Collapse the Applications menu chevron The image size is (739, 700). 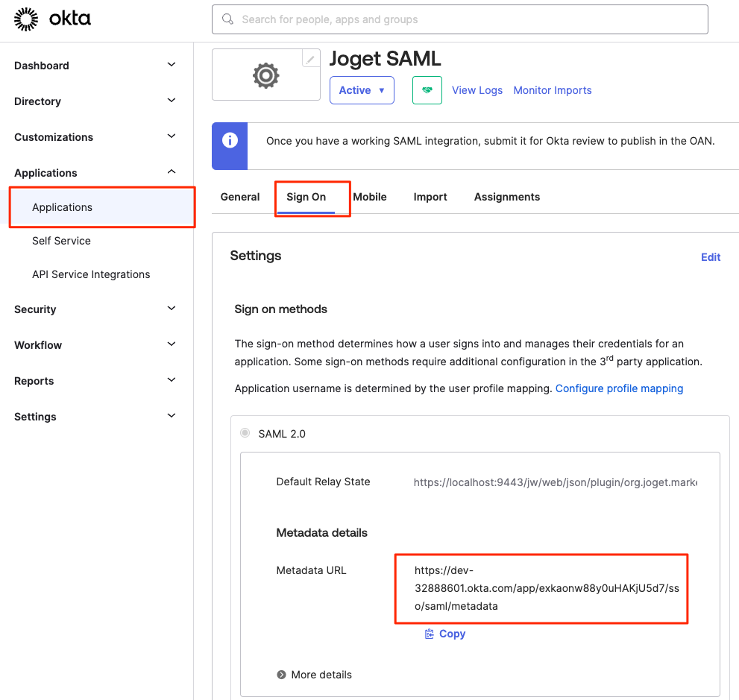pyautogui.click(x=172, y=172)
